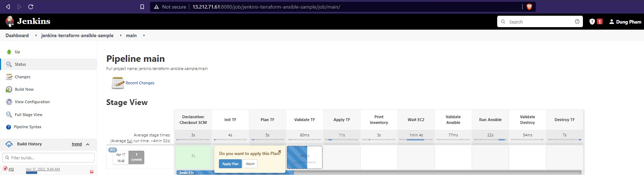Open search help question-mark icon
This screenshot has width=644, height=175.
pyautogui.click(x=577, y=21)
